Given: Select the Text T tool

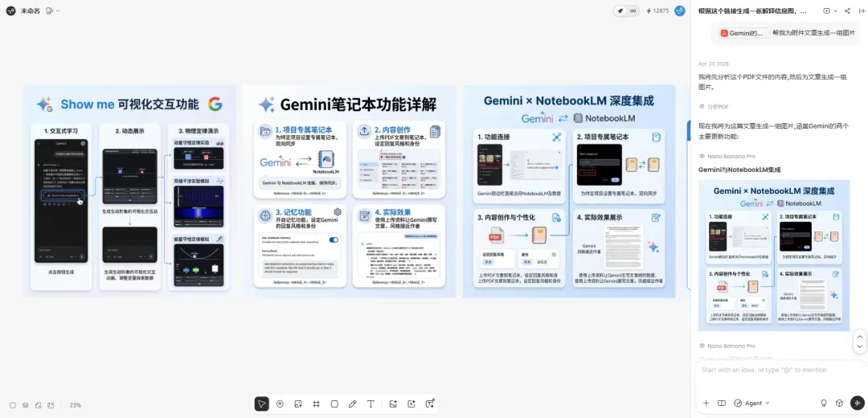Looking at the screenshot, I should (x=371, y=404).
